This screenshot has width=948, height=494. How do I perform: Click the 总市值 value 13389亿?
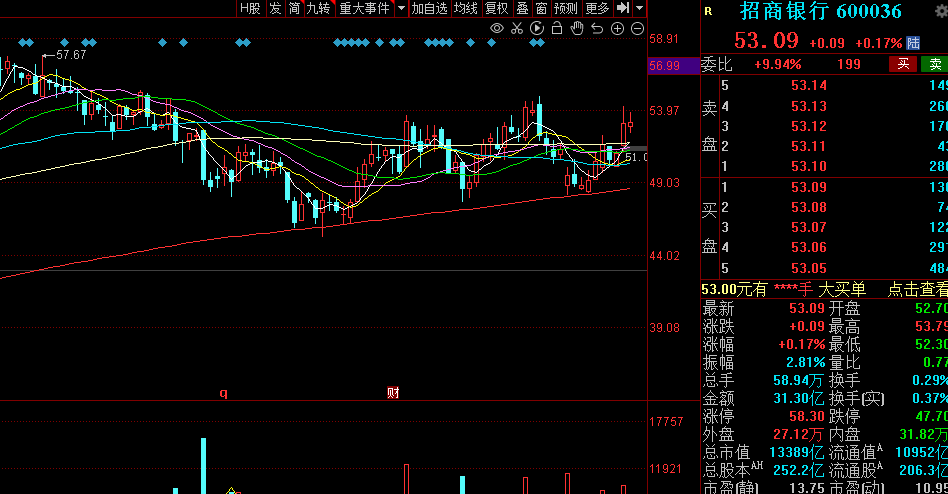pyautogui.click(x=796, y=452)
